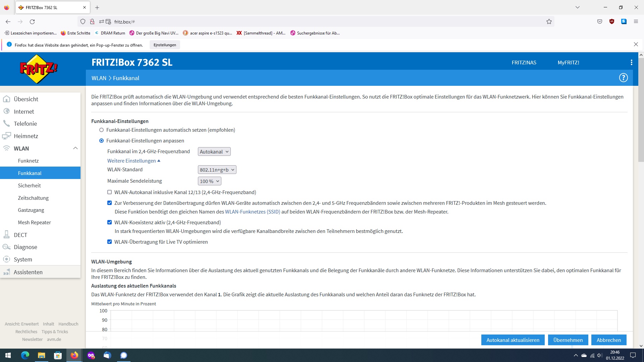
Task: Open the uBlock shield extension icon
Action: click(612, 22)
